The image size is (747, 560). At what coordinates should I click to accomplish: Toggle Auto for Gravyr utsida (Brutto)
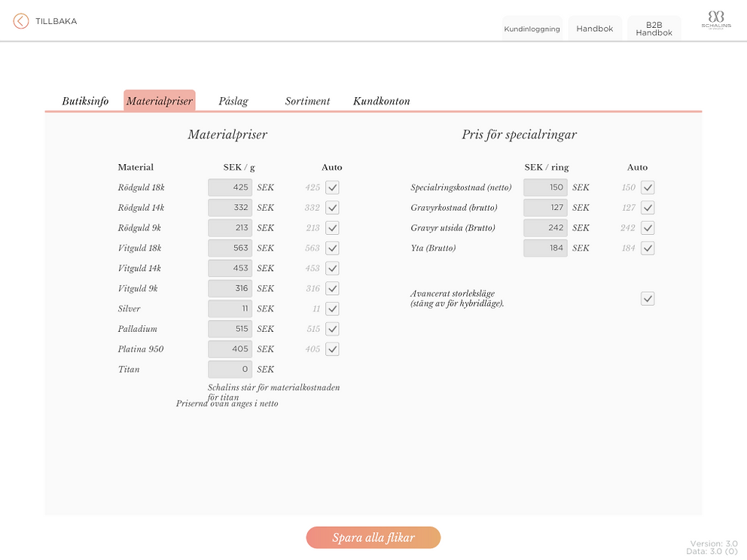point(648,228)
